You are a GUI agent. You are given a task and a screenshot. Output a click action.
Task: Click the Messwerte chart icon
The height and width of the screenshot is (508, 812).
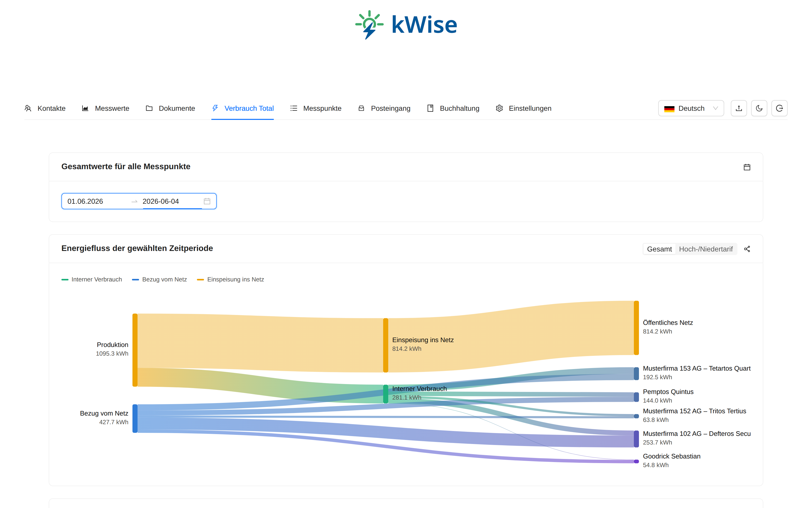coord(85,108)
